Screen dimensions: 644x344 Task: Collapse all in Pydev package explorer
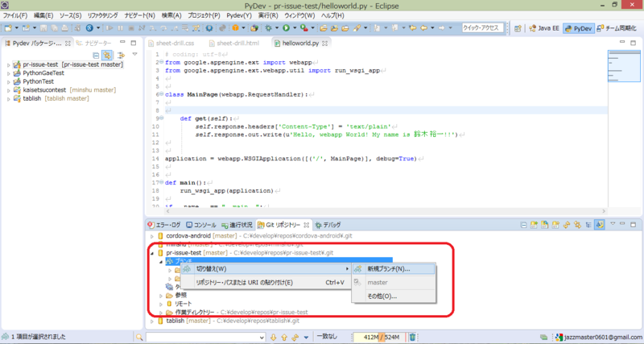tap(96, 55)
